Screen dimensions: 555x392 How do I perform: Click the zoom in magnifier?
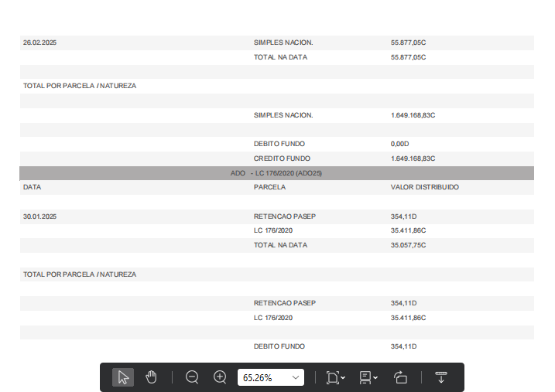220,377
